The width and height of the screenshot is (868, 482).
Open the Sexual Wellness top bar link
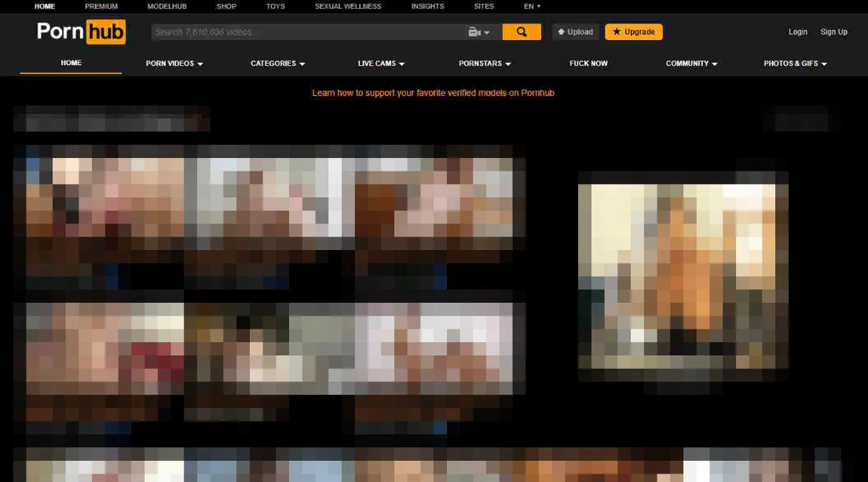pyautogui.click(x=348, y=6)
